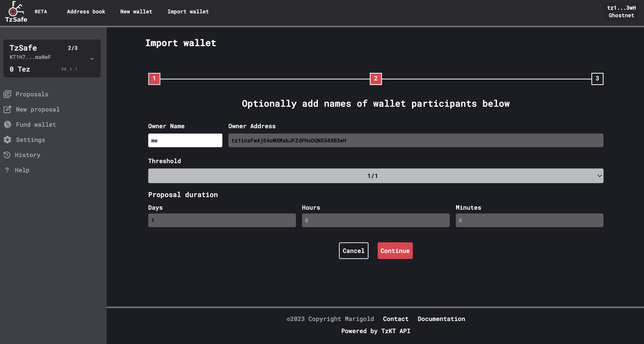
Task: Open the Powered by TzKT API link
Action: pyautogui.click(x=376, y=331)
